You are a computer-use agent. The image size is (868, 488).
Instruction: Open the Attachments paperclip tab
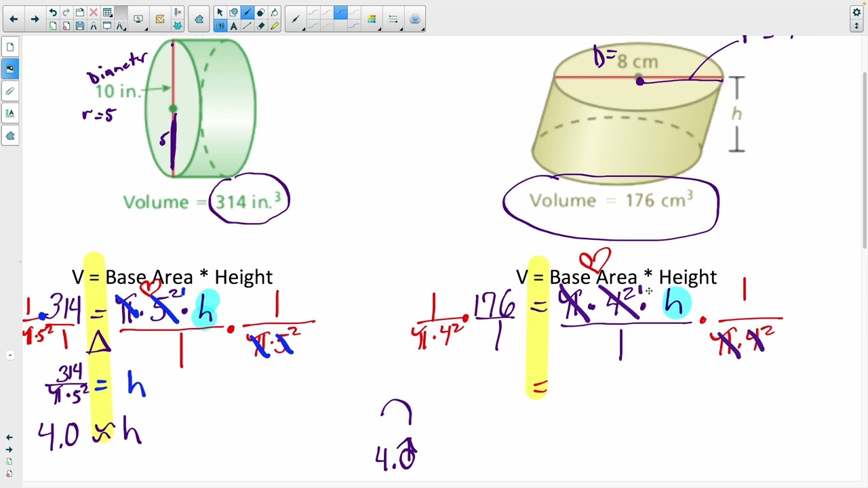[x=10, y=91]
